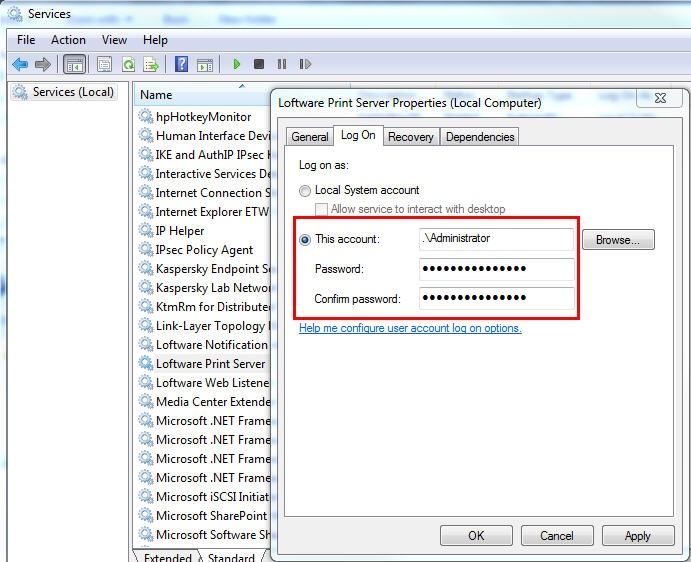Select Services (Local) tree node
Image resolution: width=691 pixels, height=562 pixels.
click(64, 92)
